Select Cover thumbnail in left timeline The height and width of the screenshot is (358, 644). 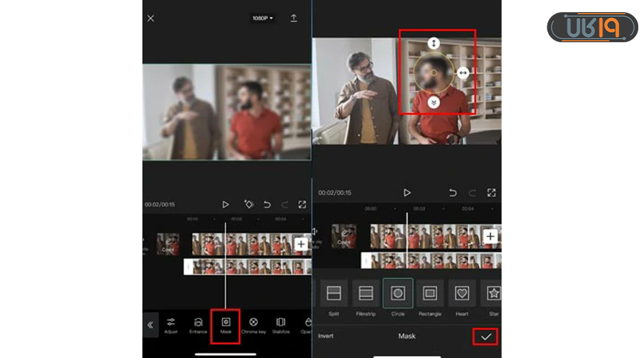click(168, 244)
